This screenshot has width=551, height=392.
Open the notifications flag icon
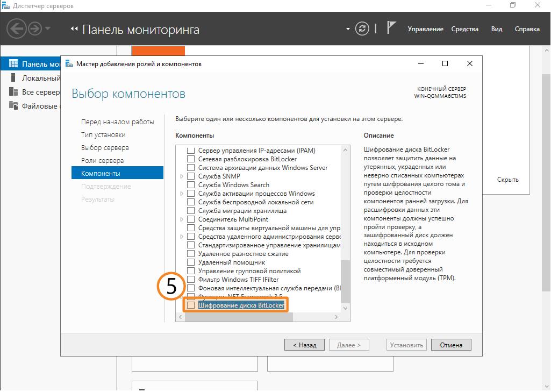[392, 28]
